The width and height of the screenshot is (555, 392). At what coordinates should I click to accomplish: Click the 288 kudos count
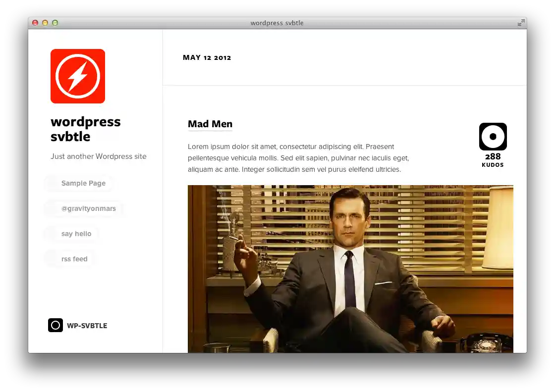493,156
